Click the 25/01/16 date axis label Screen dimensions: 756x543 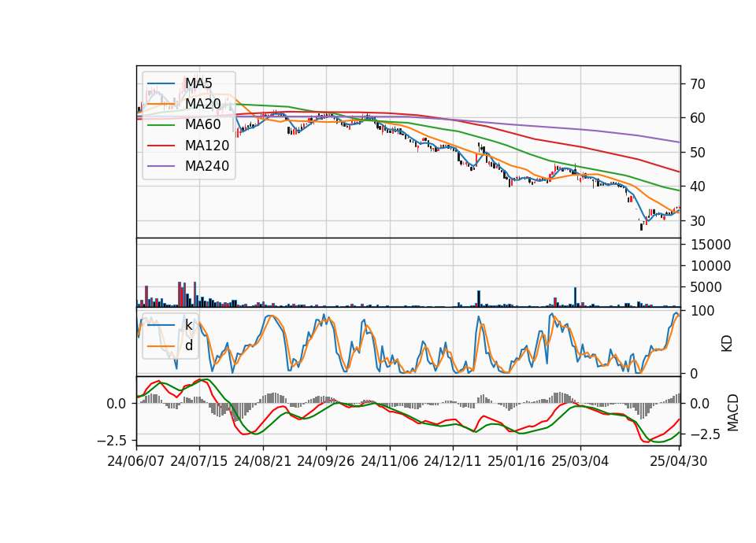point(517,461)
